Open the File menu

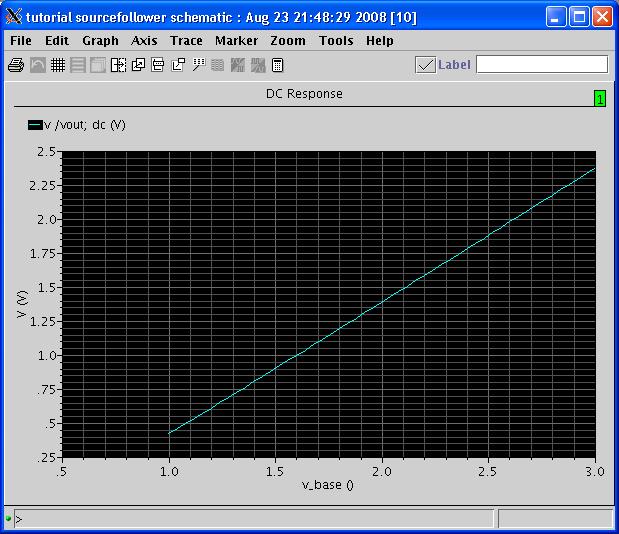click(x=20, y=41)
